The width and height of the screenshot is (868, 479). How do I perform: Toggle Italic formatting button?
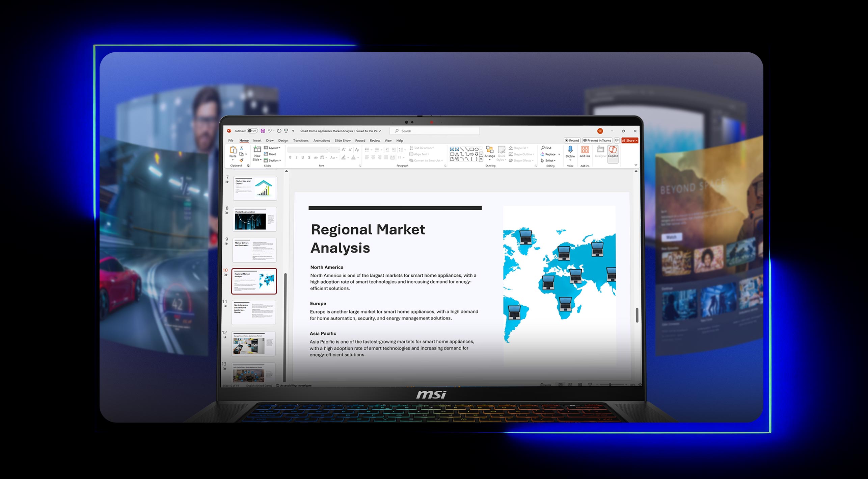(x=296, y=157)
